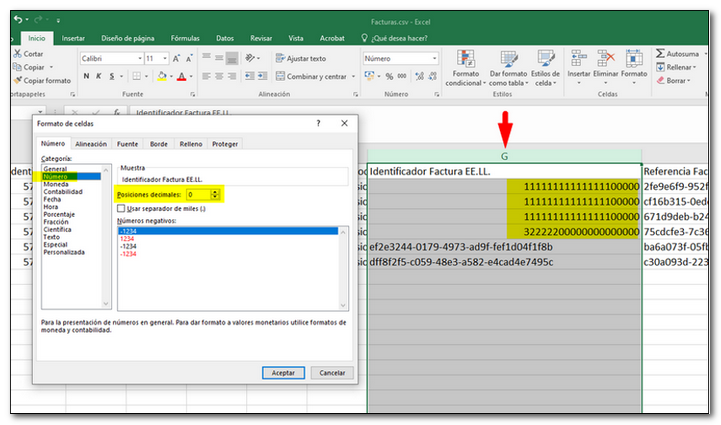
Task: Enable Usar separador de miles checkbox
Action: pos(122,208)
